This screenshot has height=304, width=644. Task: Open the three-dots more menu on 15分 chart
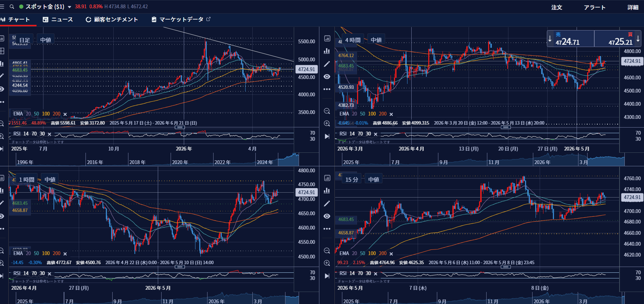(327, 228)
